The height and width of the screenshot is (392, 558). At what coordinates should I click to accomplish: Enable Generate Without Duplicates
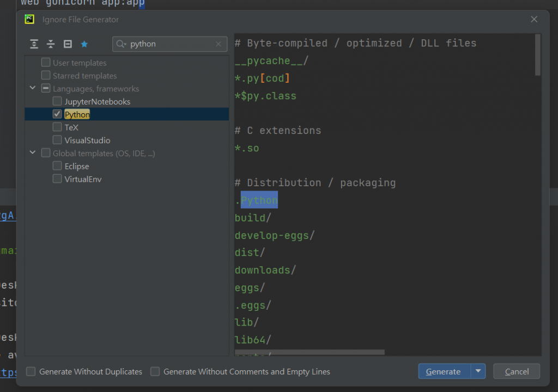tap(31, 372)
